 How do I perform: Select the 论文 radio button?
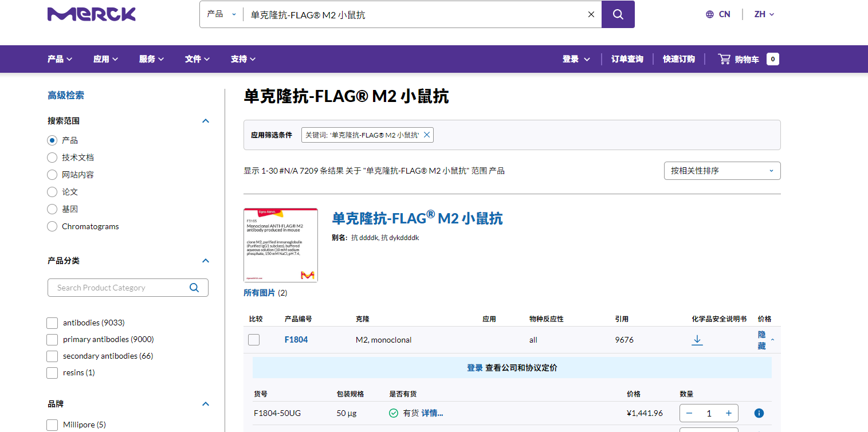[x=52, y=192]
